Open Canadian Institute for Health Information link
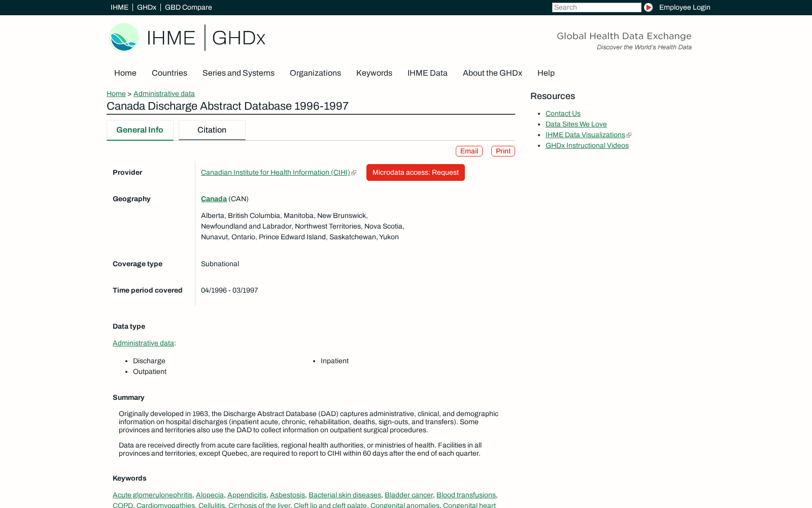This screenshot has width=812, height=508. (x=276, y=173)
